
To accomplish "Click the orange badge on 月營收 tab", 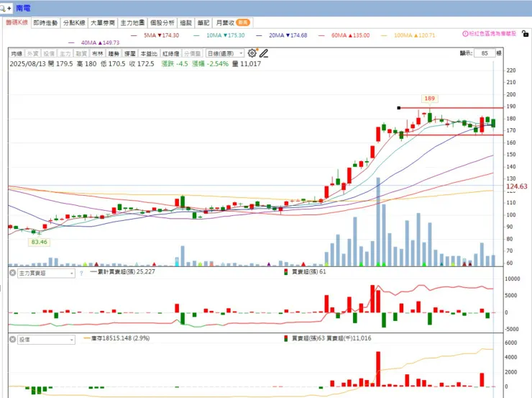I will (243, 22).
